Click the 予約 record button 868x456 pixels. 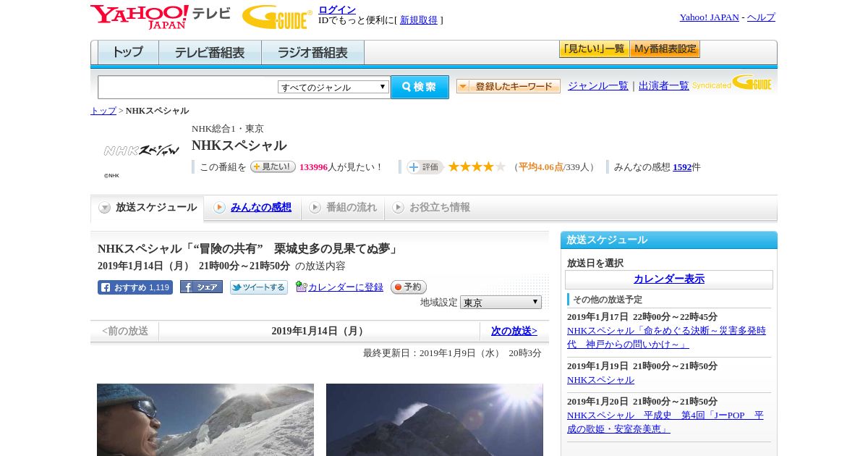tap(409, 287)
